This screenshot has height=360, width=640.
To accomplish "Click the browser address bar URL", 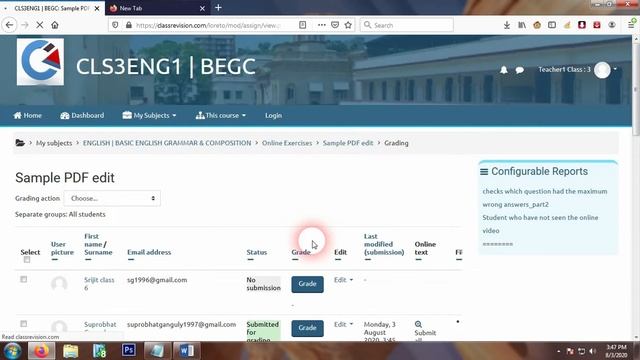I will tap(208, 25).
